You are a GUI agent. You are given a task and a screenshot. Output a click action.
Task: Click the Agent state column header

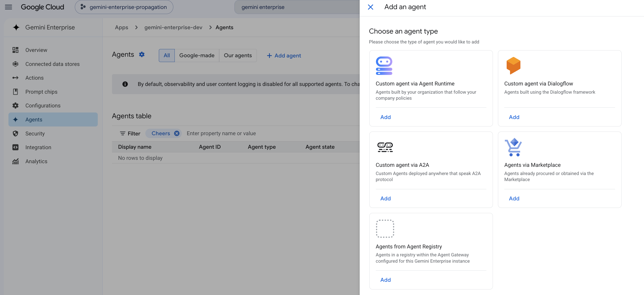coord(320,147)
